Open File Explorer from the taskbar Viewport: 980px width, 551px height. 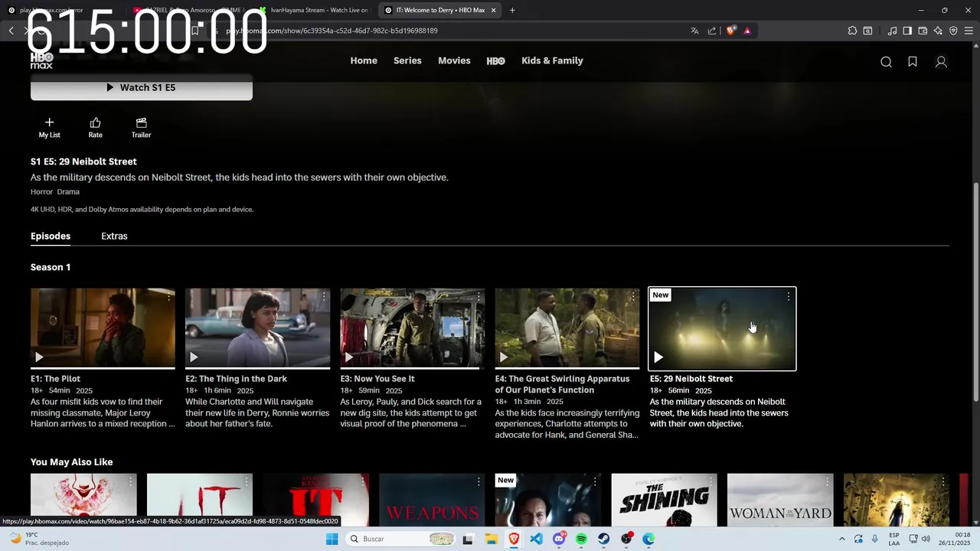click(491, 539)
